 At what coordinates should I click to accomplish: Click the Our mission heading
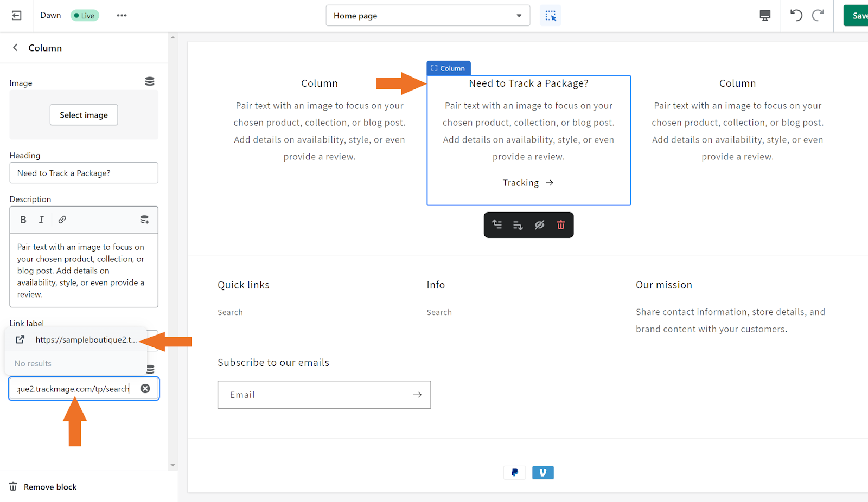point(664,285)
